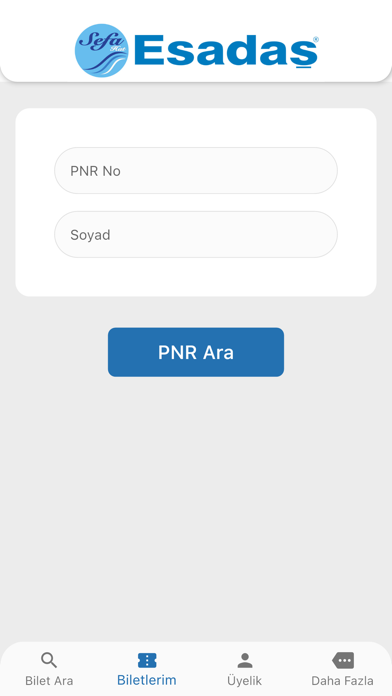Click the "Soyad" placeholder text
Viewport: 392px width, 696px height.
point(90,235)
